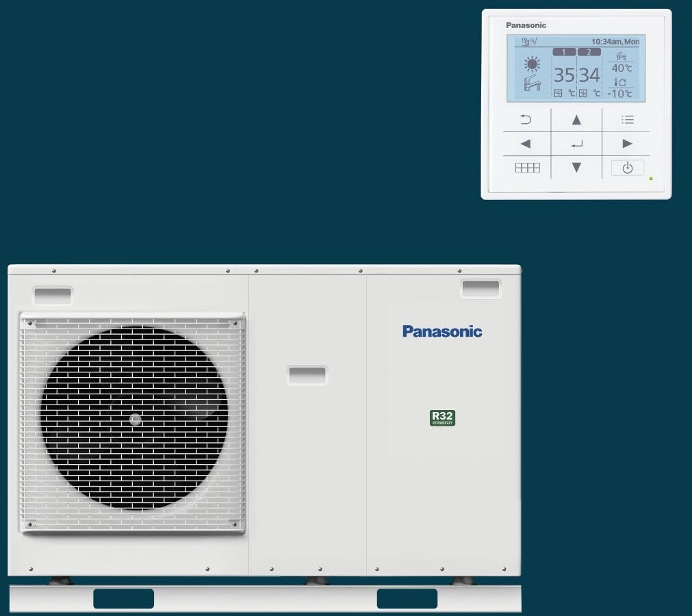Select zone 2 tab on display

click(x=589, y=52)
